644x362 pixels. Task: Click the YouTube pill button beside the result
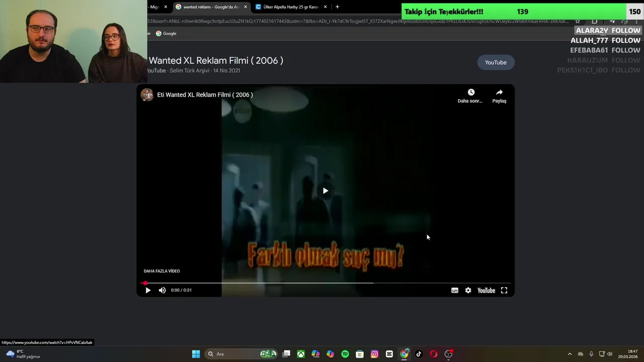(496, 62)
